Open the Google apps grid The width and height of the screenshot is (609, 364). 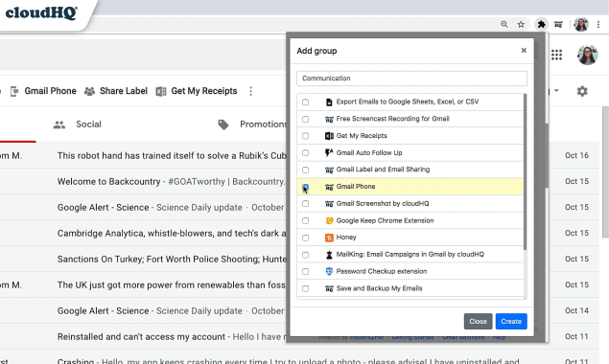(556, 55)
